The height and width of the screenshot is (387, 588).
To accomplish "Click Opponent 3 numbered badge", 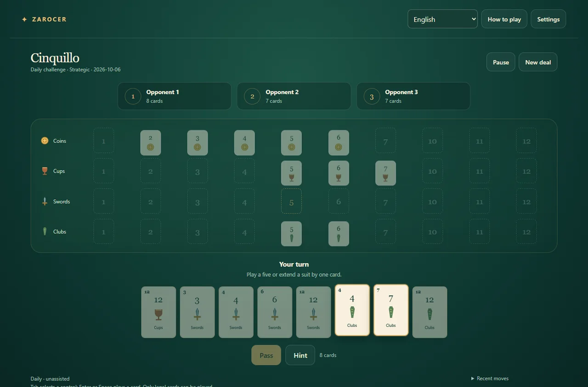I will pos(372,96).
